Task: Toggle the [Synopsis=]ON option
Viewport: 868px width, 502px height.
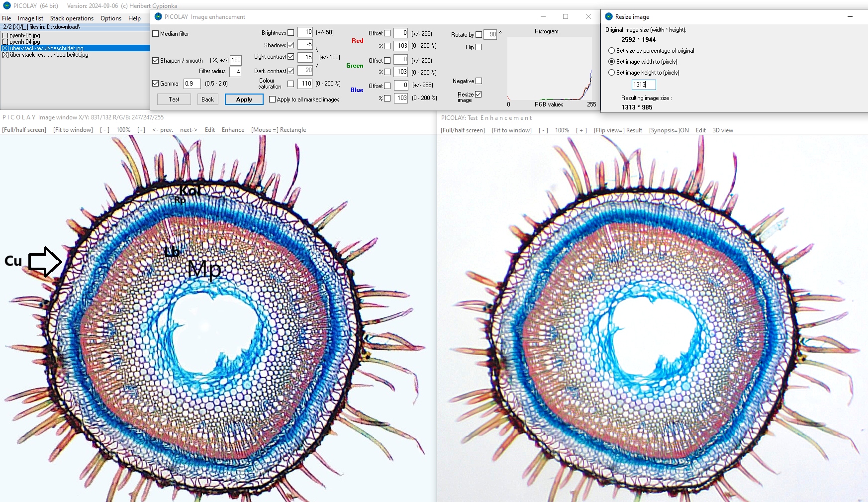Action: 669,130
